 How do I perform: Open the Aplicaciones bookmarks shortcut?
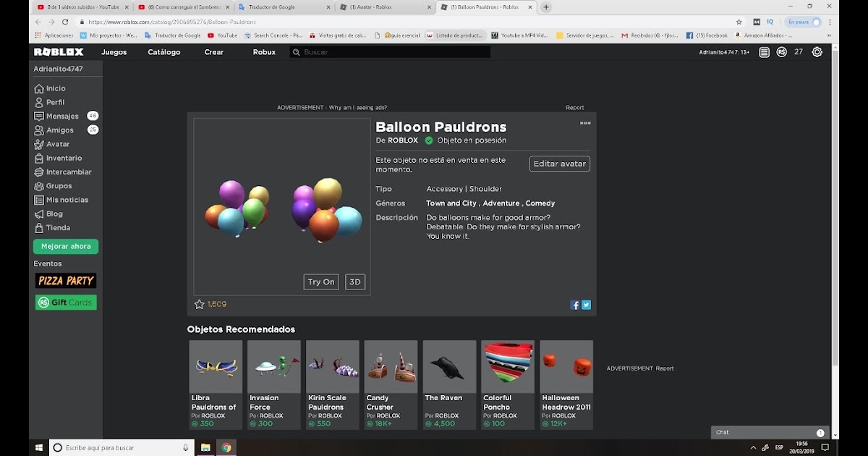tap(54, 35)
